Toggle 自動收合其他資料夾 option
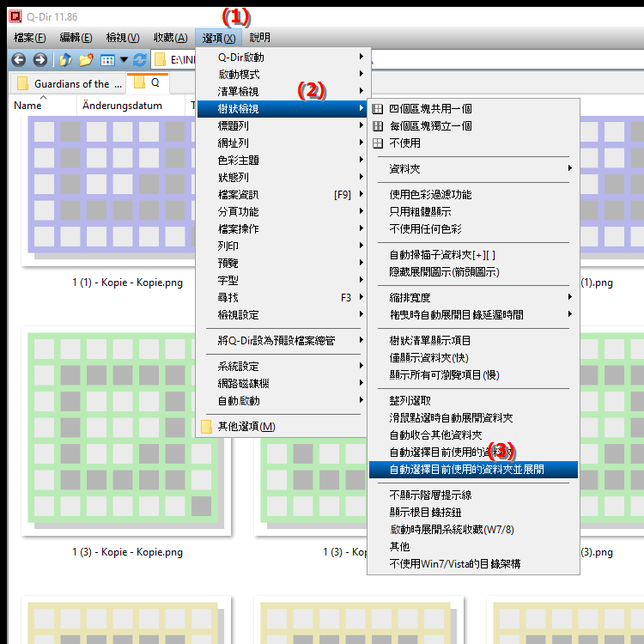Screen dimensions: 644x644 473,435
